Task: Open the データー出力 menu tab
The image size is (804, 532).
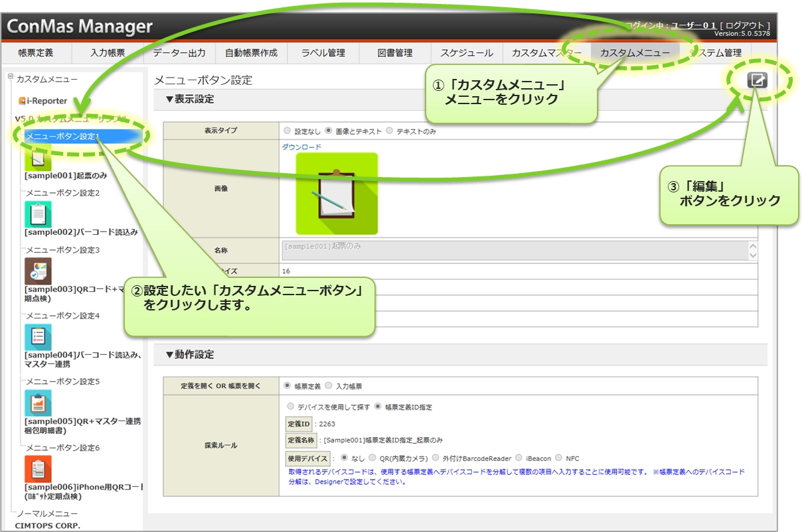Action: 179,53
